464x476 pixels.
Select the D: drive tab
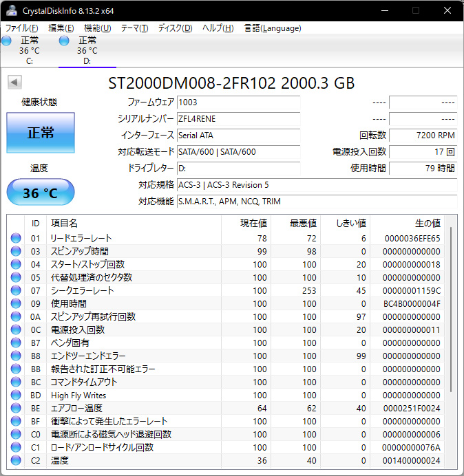[87, 51]
